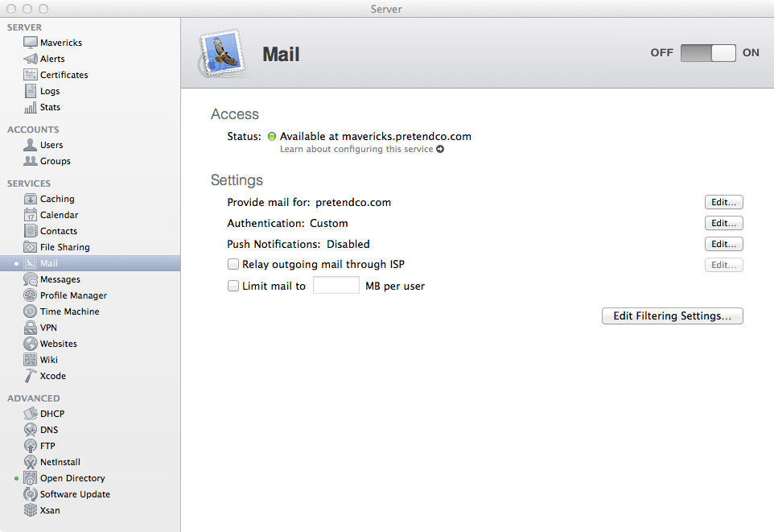Open the DHCP service icon

pyautogui.click(x=30, y=414)
